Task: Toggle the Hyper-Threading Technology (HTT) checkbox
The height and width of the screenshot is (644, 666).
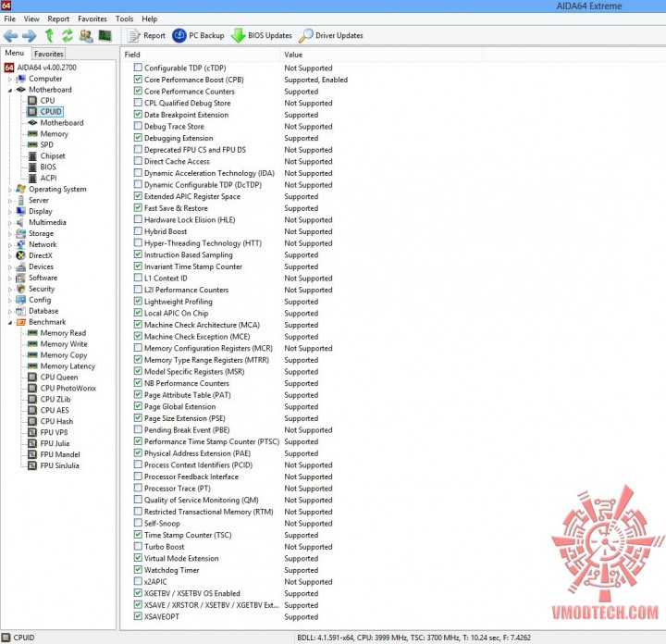Action: (x=138, y=242)
